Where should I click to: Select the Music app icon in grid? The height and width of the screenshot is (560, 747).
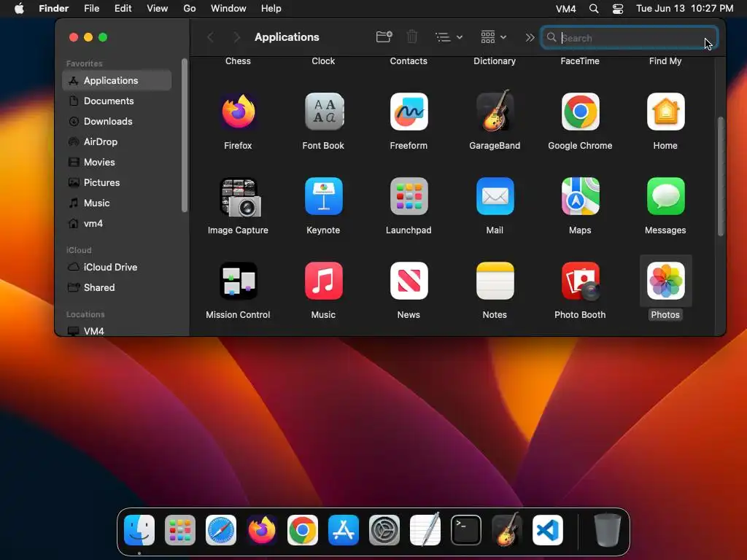click(x=323, y=281)
